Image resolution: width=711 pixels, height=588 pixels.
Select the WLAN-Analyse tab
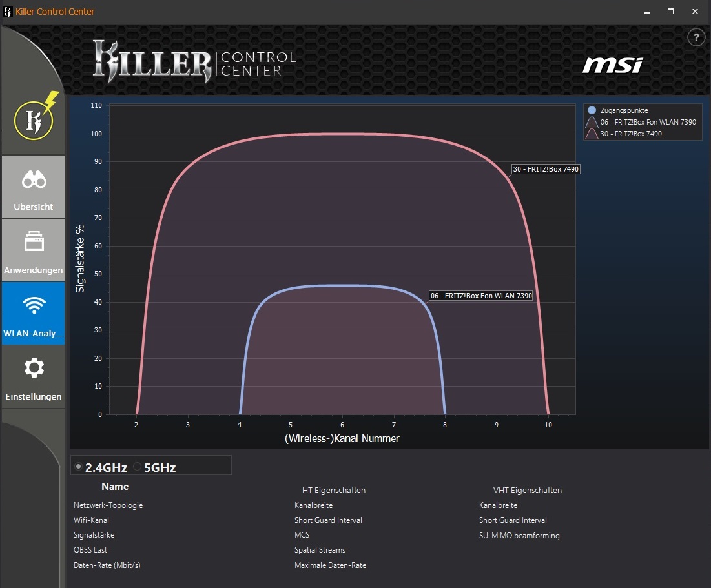33,313
